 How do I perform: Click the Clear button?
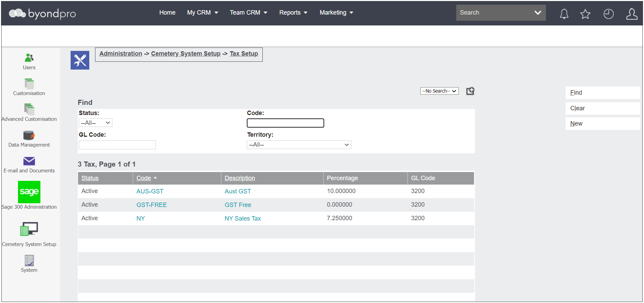coord(603,108)
